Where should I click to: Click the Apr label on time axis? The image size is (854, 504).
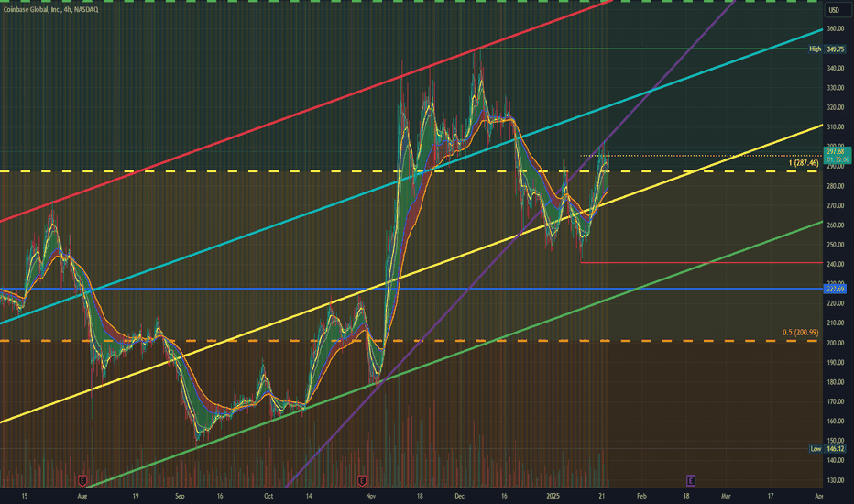pyautogui.click(x=818, y=496)
